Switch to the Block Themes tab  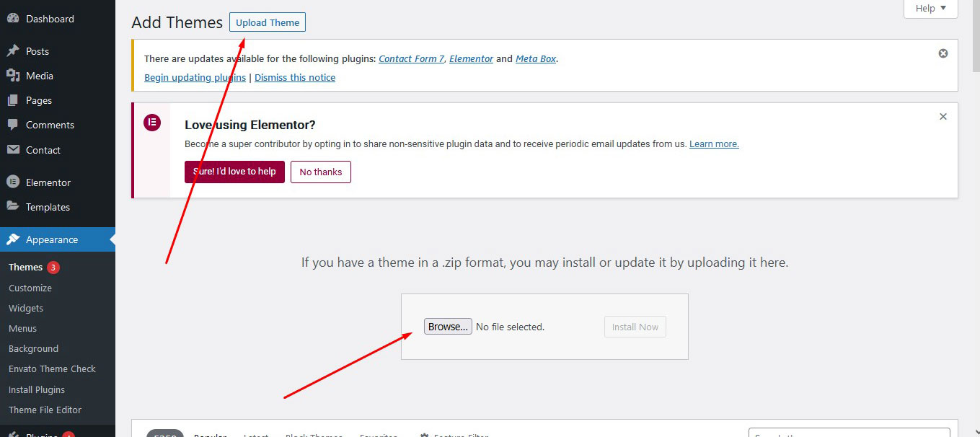tap(314, 435)
